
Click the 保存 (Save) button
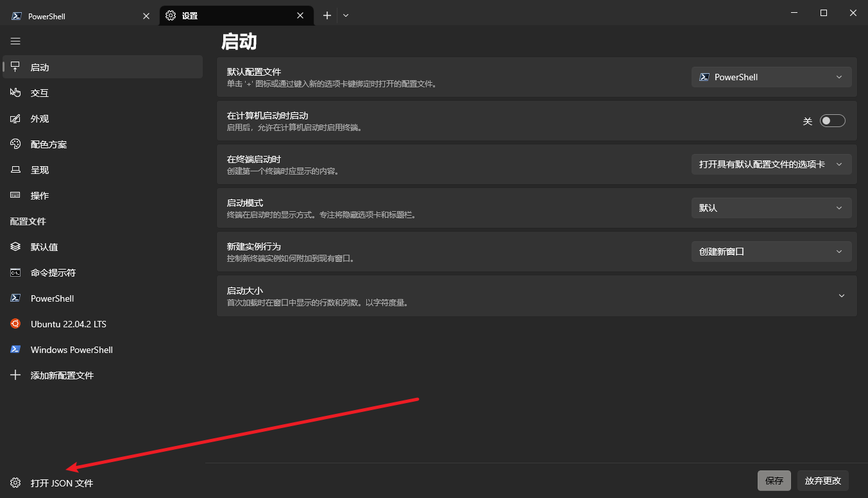coord(774,481)
